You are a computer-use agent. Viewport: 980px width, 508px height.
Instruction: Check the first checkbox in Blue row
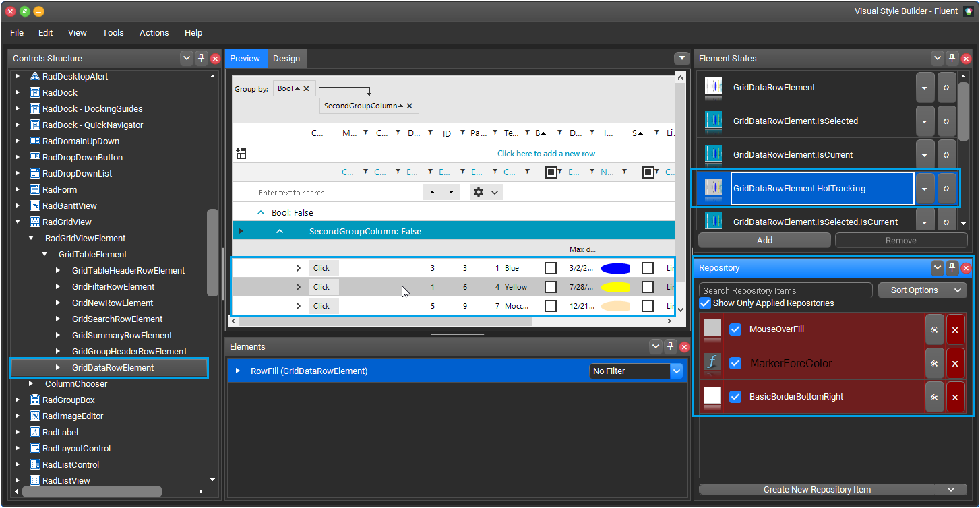coord(551,268)
